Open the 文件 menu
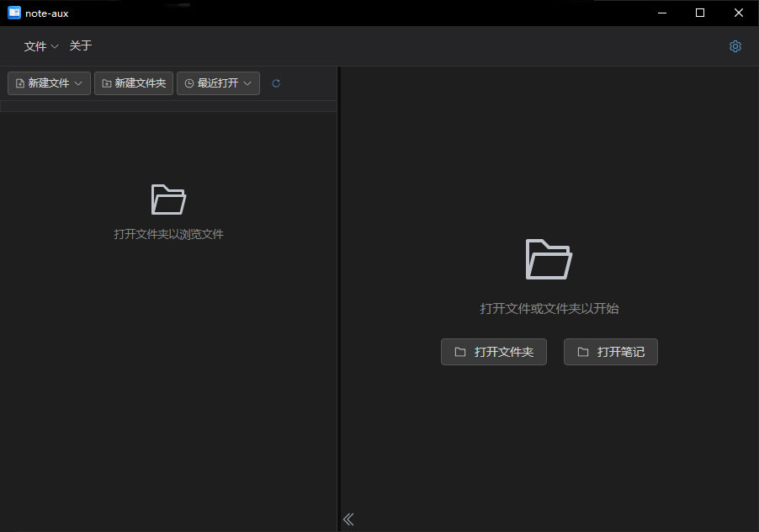The height and width of the screenshot is (532, 759). point(41,46)
